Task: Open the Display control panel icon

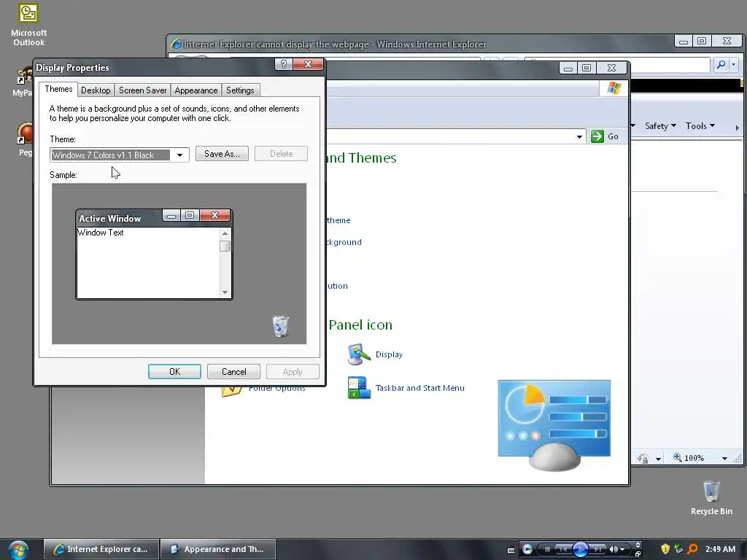Action: 359,354
